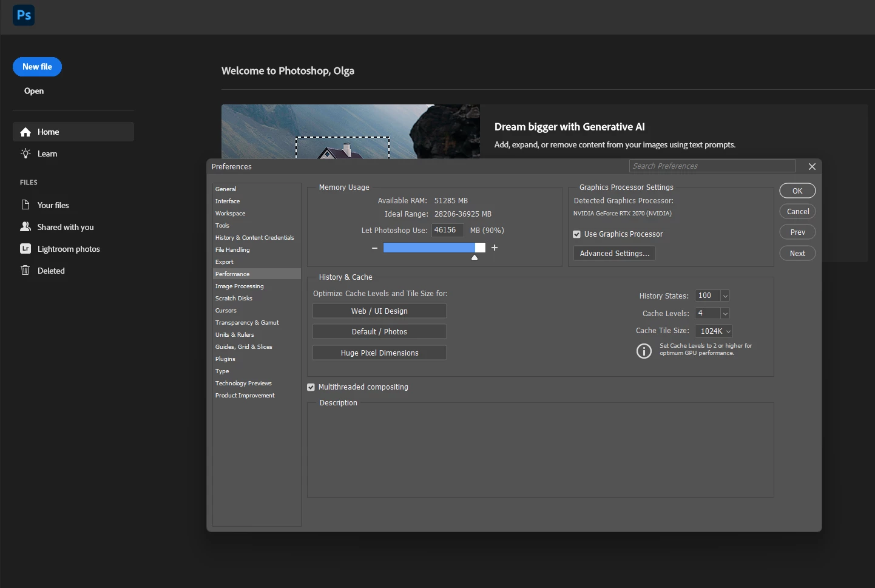The width and height of the screenshot is (875, 588).
Task: Click the Available RAM 51285 MB value
Action: (x=451, y=201)
